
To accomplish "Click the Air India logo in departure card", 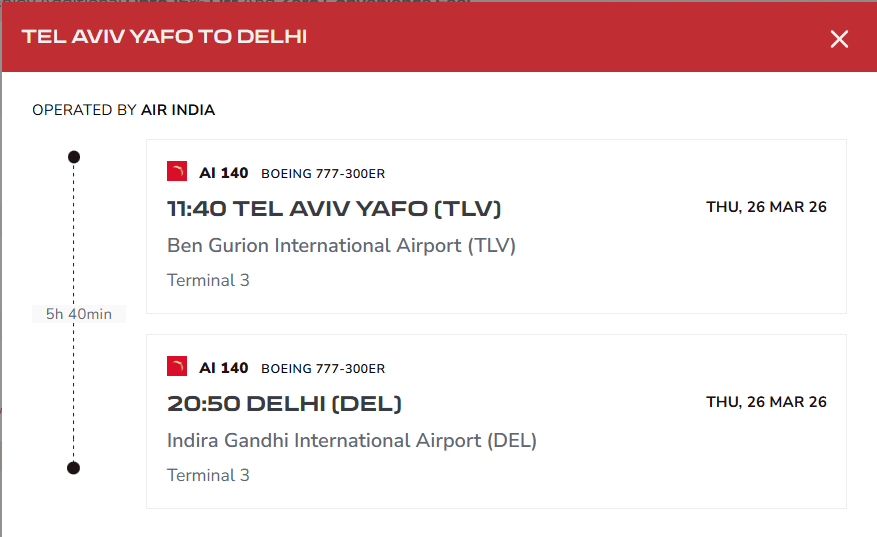I will (177, 172).
